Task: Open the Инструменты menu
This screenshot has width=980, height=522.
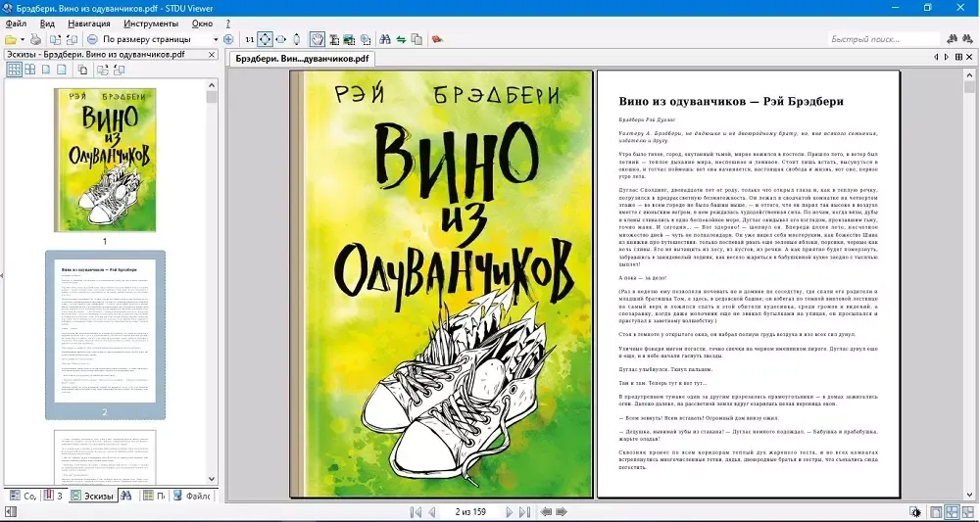Action: click(151, 23)
